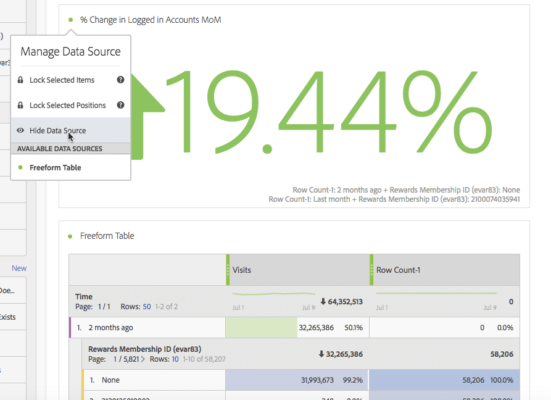
Task: Click the Time dimension header label
Action: coord(84,297)
